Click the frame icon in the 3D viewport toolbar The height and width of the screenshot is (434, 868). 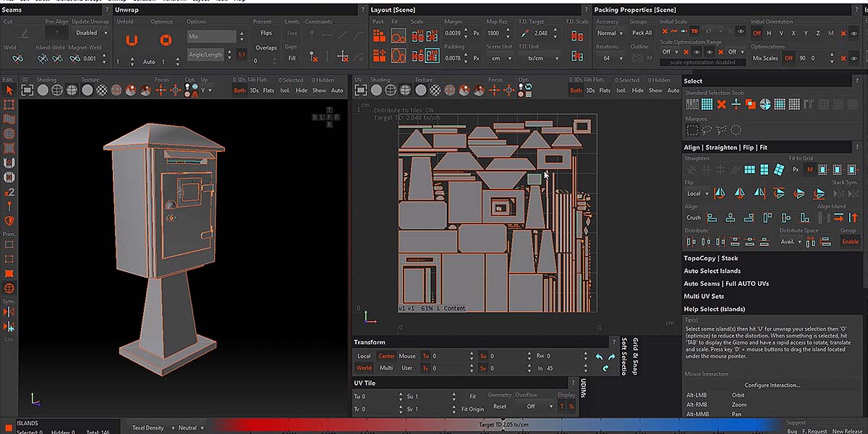(x=27, y=90)
